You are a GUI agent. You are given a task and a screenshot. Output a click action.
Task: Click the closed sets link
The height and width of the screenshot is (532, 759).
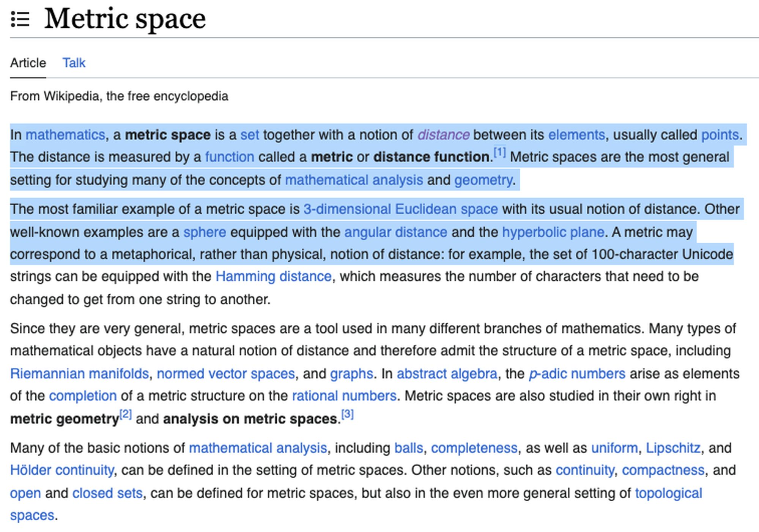point(107,493)
